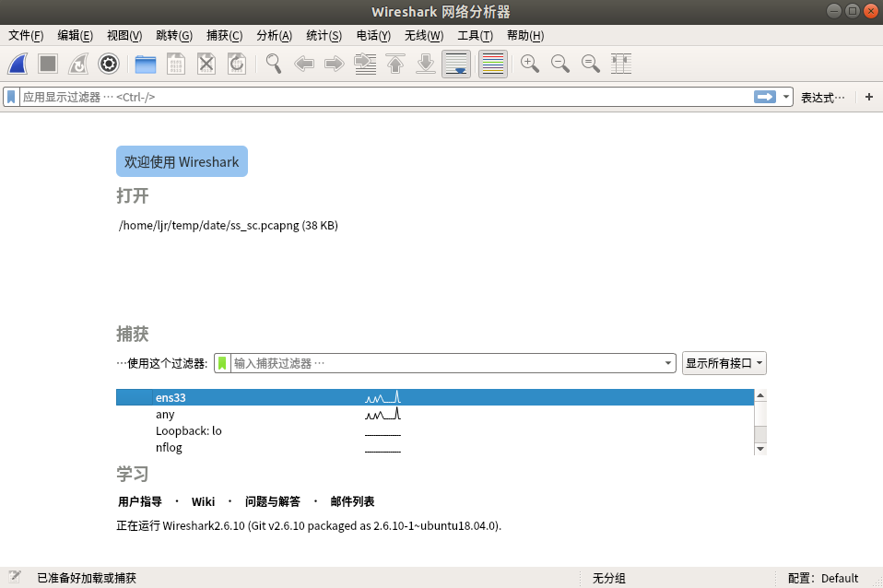Open a capture file folder icon

pos(145,64)
